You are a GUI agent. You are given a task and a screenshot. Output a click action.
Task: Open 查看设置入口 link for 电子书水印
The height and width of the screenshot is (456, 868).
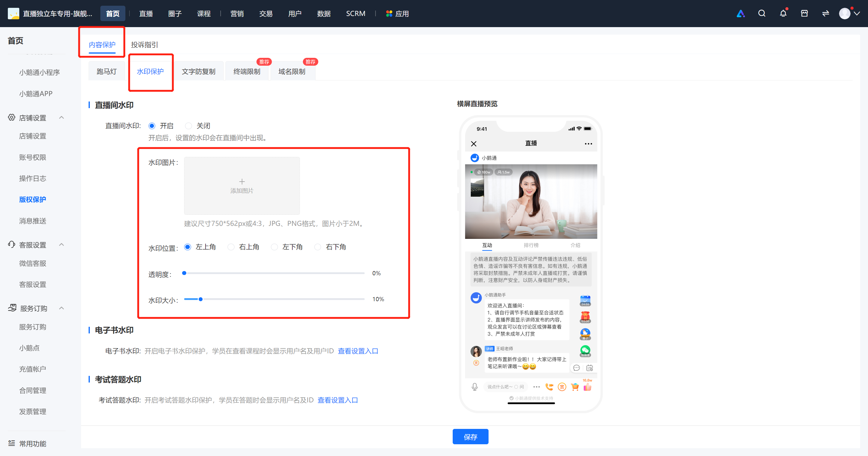358,351
